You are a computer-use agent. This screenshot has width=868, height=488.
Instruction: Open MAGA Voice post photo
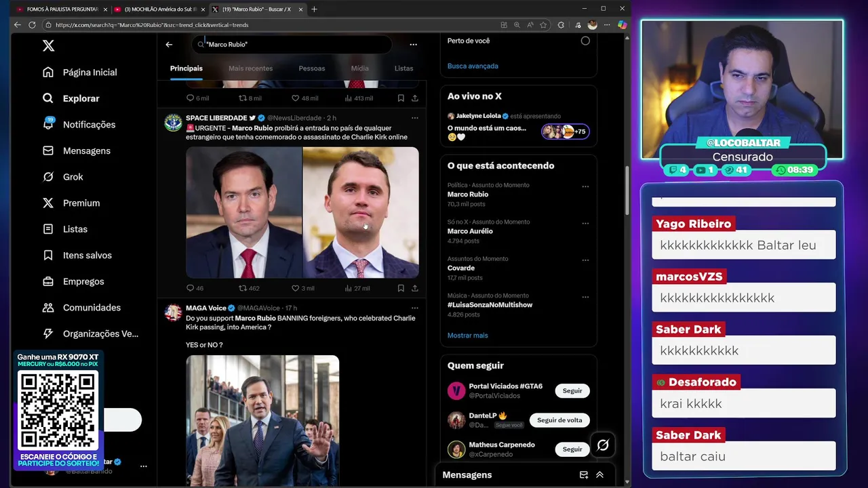[x=262, y=420]
